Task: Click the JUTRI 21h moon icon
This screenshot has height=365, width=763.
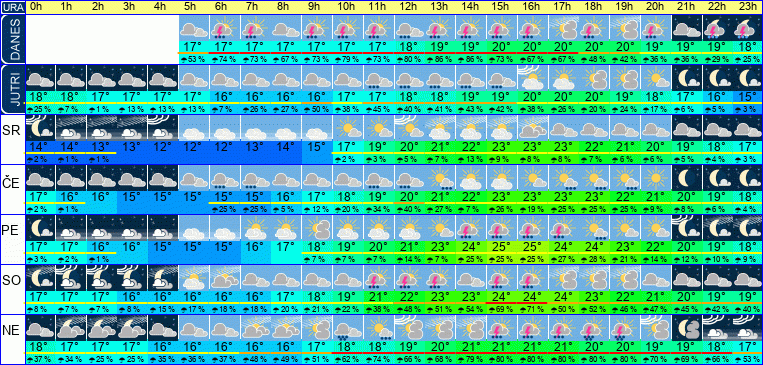Action: pyautogui.click(x=686, y=78)
